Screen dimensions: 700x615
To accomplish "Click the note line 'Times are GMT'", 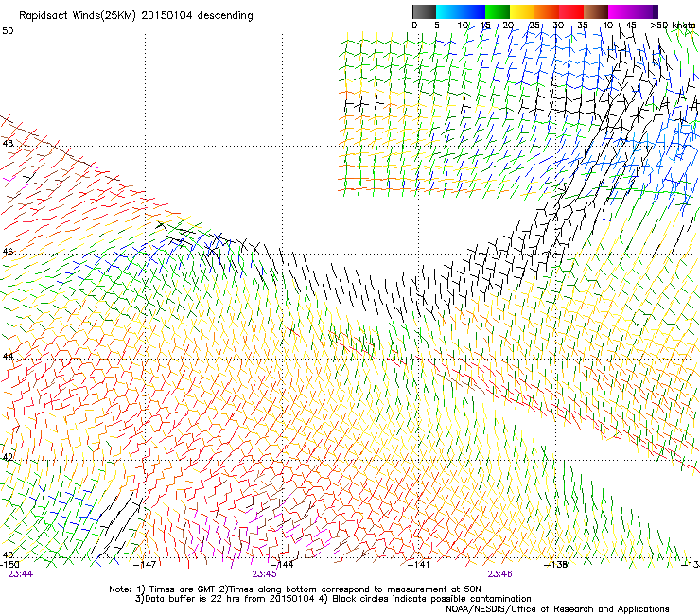I will coord(183,589).
